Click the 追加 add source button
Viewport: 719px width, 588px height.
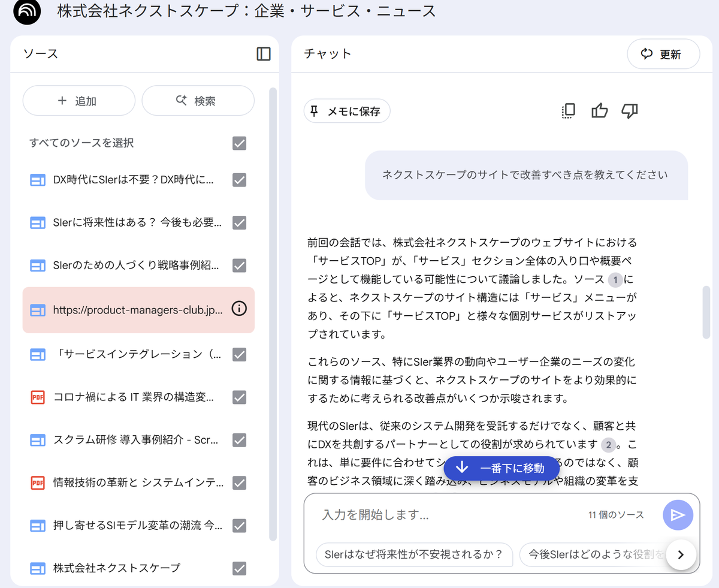pyautogui.click(x=79, y=101)
